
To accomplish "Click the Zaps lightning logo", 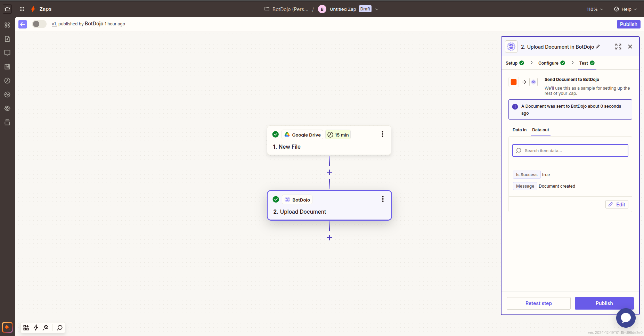I will pyautogui.click(x=33, y=9).
